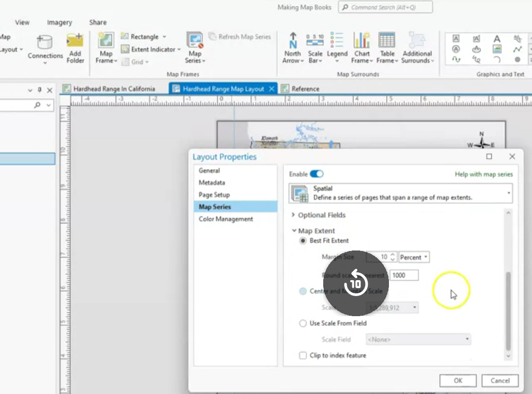Viewport: 532px width, 394px height.
Task: Open side pane options chevron
Action: 30,90
